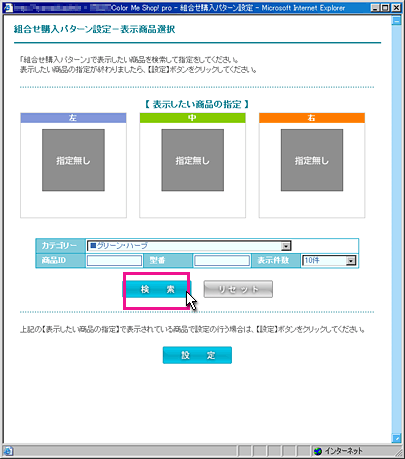Click the Internet Explorer title bar icon

pyautogui.click(x=8, y=8)
